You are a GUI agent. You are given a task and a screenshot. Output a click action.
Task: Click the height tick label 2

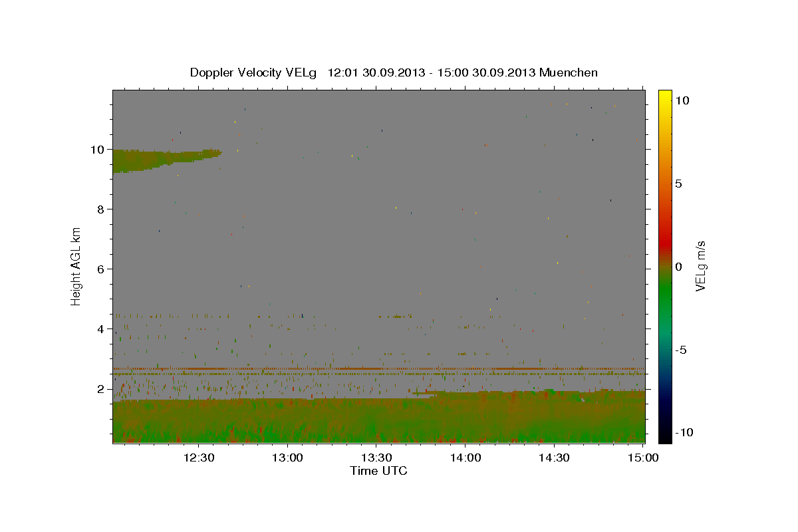(x=102, y=389)
